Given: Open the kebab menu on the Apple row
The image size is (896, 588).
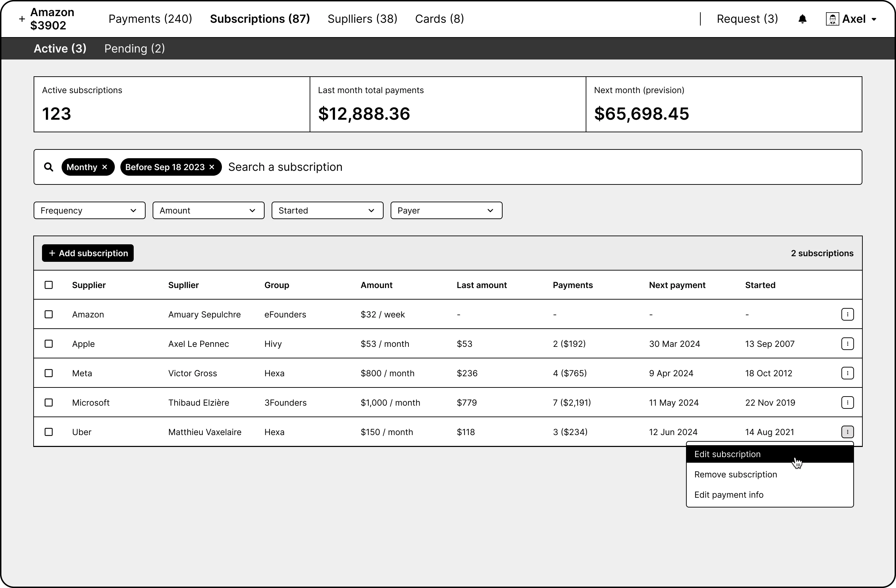Looking at the screenshot, I should tap(847, 343).
